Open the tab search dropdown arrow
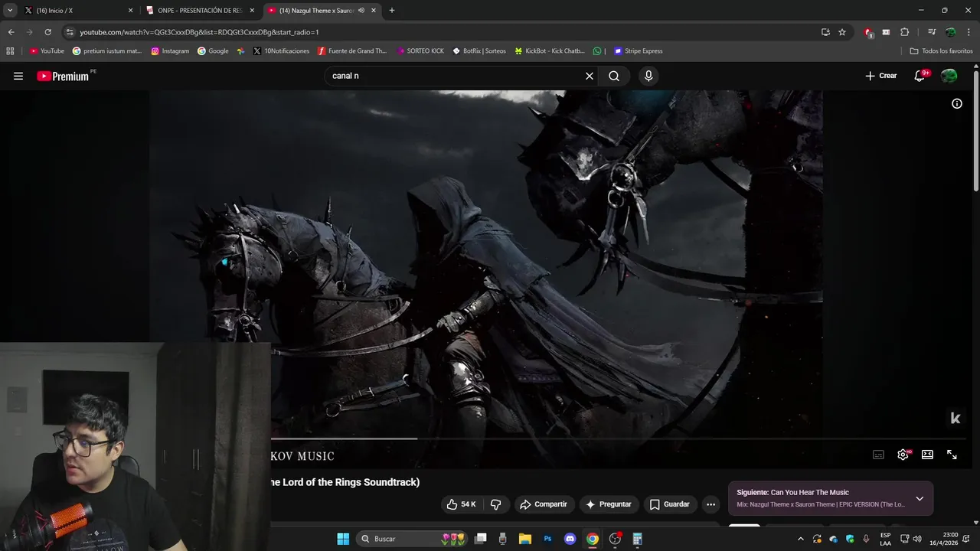The width and height of the screenshot is (980, 551). point(10,11)
